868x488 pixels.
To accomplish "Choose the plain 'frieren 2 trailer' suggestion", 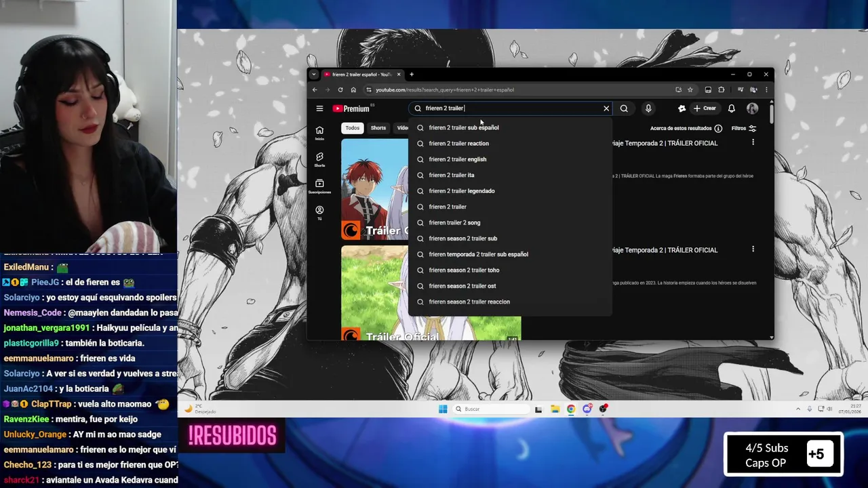I will coord(510,207).
